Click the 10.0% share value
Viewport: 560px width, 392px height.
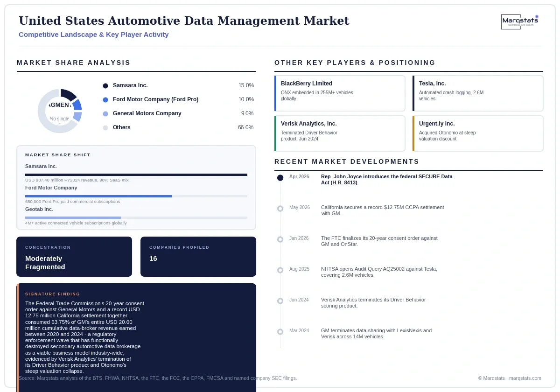coord(246,99)
